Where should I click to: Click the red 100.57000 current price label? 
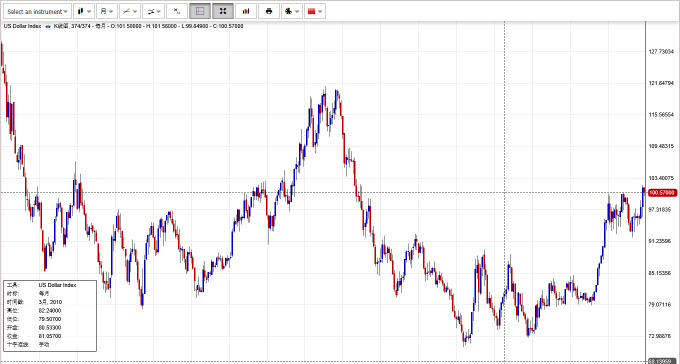(662, 192)
